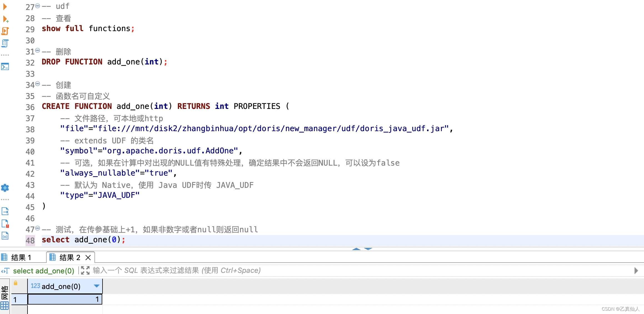Toggle visibility of line 47 comment block
This screenshot has width=644, height=314.
37,229
